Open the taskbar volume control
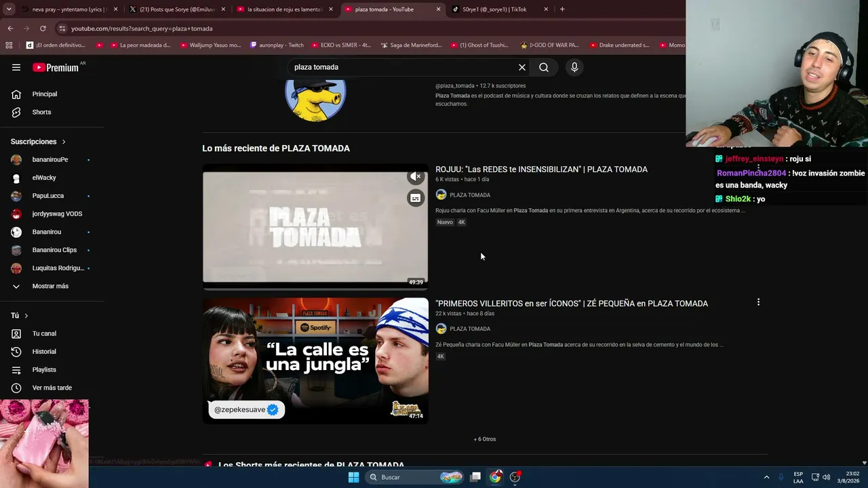Image resolution: width=868 pixels, height=488 pixels. click(826, 477)
